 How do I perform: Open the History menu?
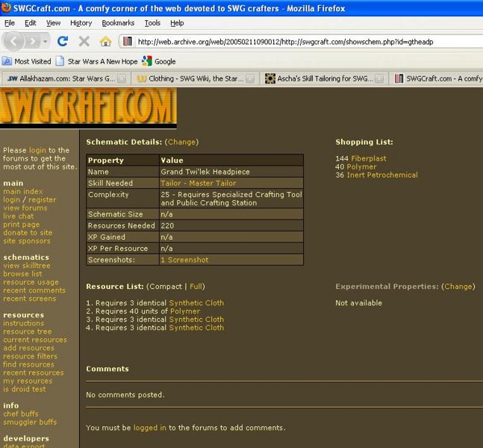[81, 23]
